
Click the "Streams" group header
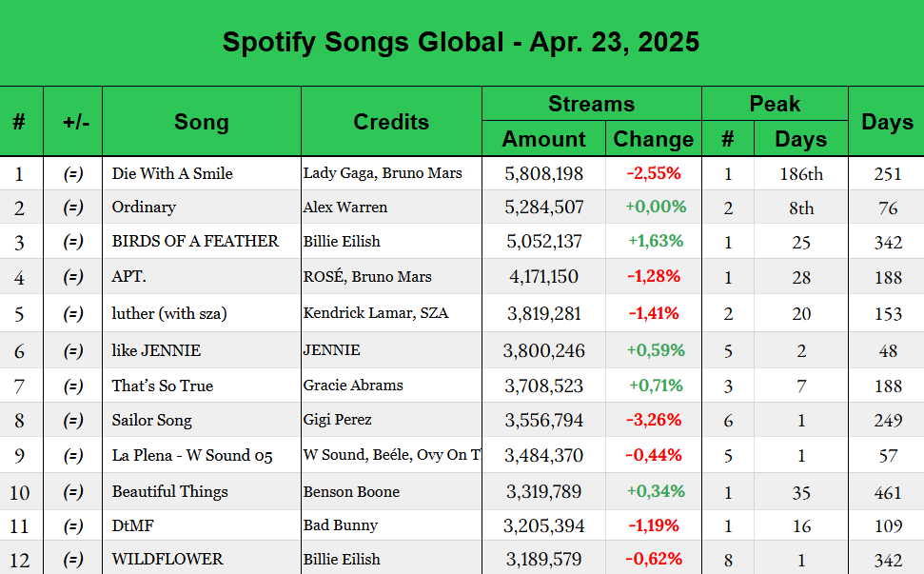click(591, 104)
